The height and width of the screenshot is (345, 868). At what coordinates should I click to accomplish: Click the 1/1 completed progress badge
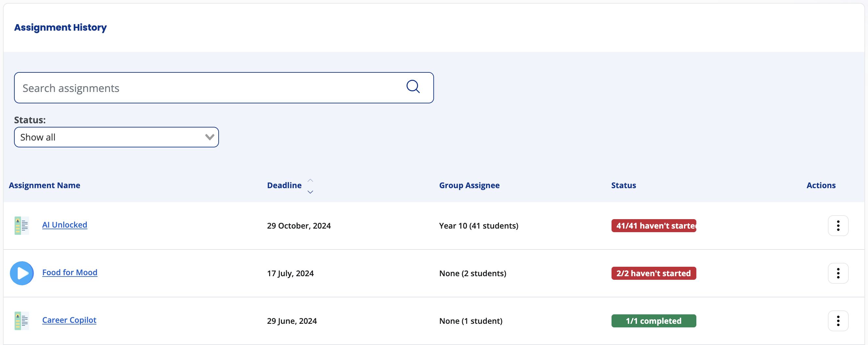coord(653,321)
